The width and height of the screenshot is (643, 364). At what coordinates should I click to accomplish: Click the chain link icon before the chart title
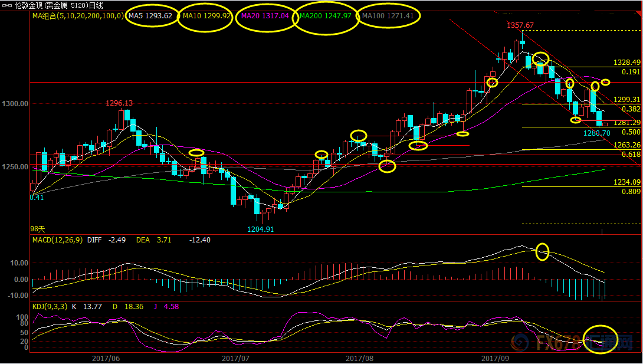[x=7, y=5]
